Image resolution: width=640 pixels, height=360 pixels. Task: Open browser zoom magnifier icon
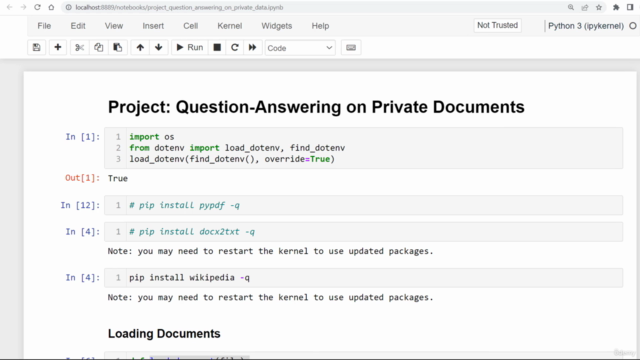click(571, 7)
